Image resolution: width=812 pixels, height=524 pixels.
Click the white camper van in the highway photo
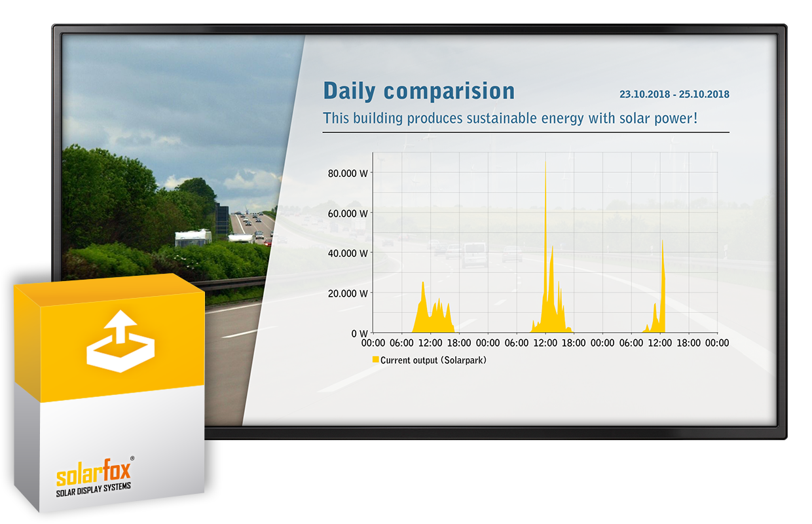(x=193, y=238)
